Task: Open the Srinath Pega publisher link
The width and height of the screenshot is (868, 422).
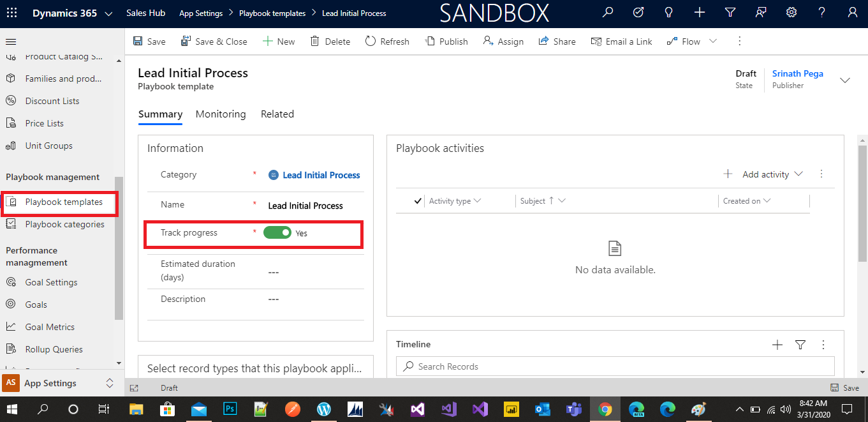Action: click(x=797, y=73)
